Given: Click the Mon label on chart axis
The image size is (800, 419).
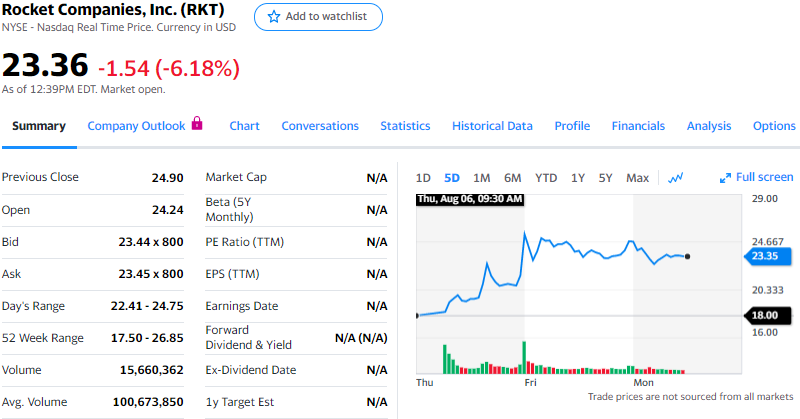Looking at the screenshot, I should 643,383.
